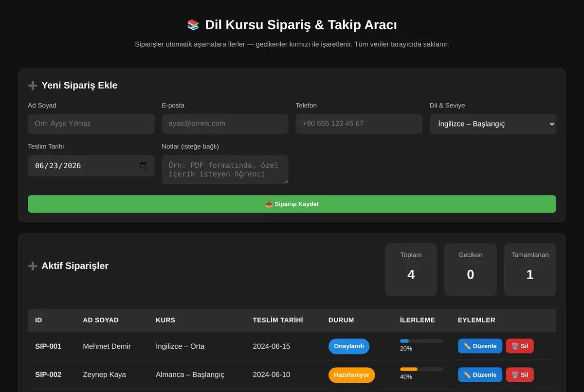
Task: Click the KURS column header
Action: click(165, 320)
